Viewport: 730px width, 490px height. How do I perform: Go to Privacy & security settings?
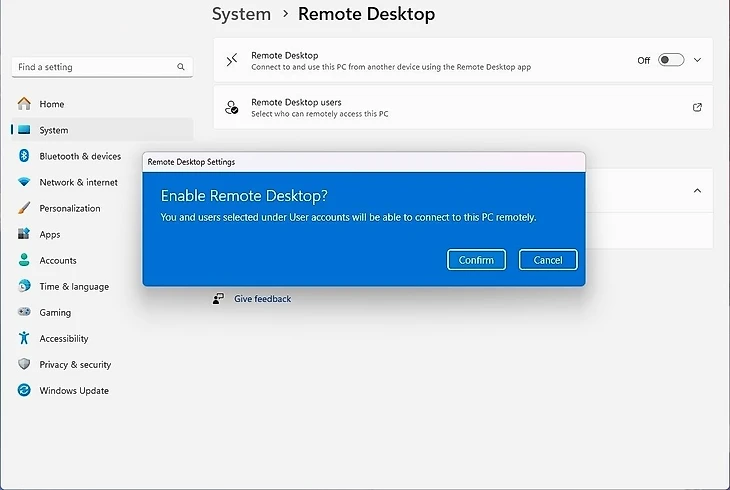(102, 364)
